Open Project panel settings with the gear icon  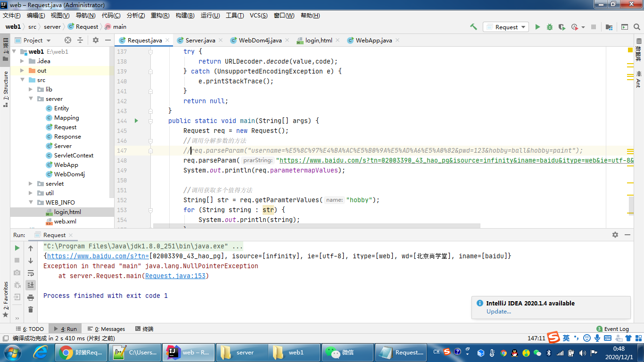click(96, 40)
